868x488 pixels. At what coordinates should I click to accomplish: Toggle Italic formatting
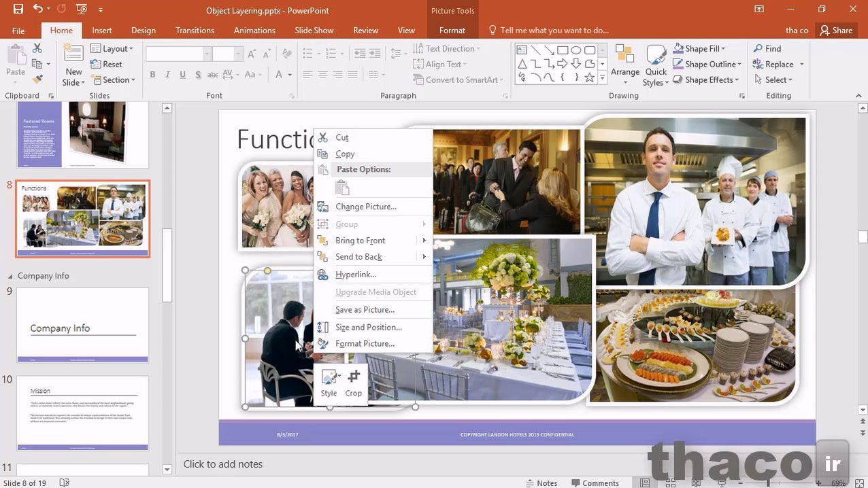(x=167, y=75)
